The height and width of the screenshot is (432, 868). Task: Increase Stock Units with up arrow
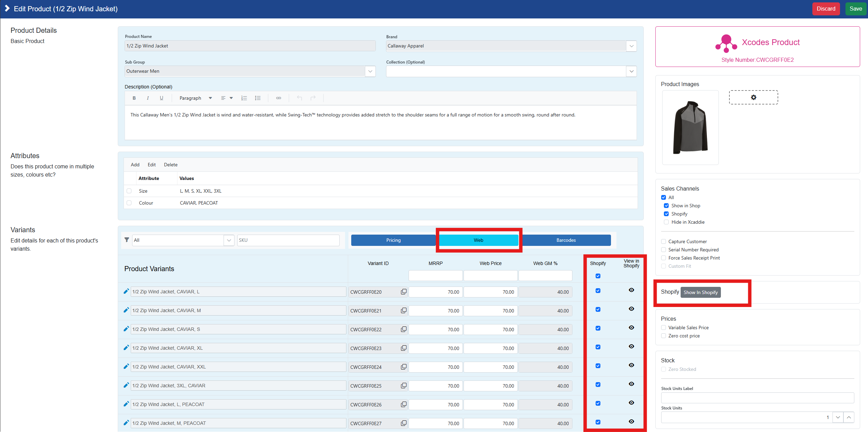point(849,417)
